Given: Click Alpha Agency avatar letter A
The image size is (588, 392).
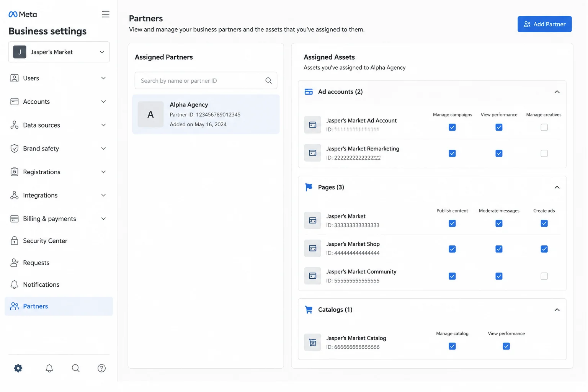Looking at the screenshot, I should point(150,114).
